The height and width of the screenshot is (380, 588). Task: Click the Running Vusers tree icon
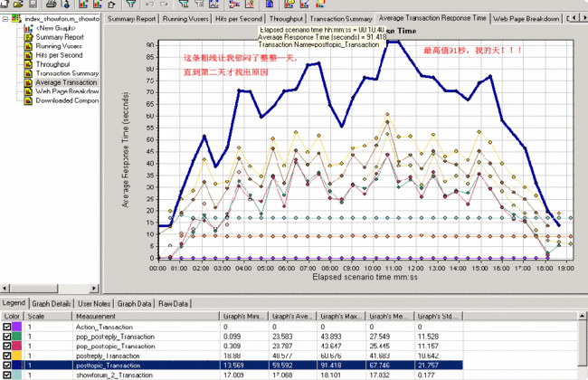(29, 46)
